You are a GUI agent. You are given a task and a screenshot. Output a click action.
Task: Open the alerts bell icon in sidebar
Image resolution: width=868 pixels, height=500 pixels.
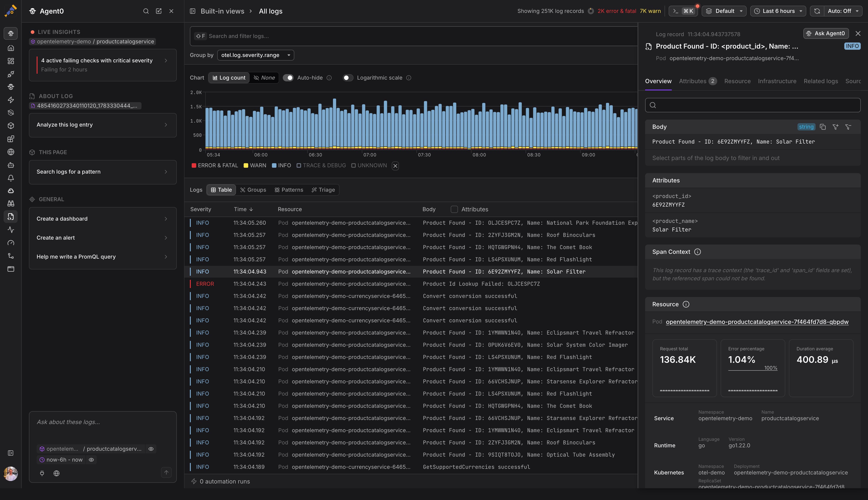[11, 178]
